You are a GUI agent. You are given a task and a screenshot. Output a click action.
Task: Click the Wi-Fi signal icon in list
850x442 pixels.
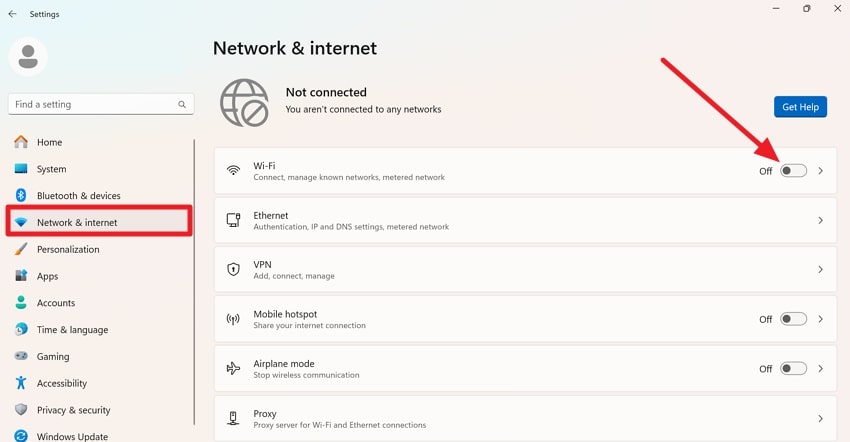(x=233, y=171)
